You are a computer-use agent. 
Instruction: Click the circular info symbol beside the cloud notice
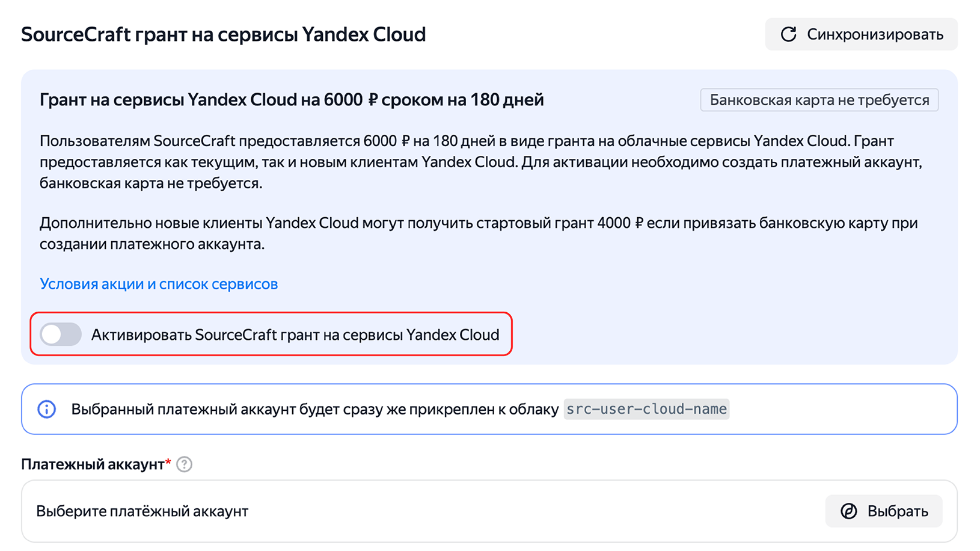46,409
